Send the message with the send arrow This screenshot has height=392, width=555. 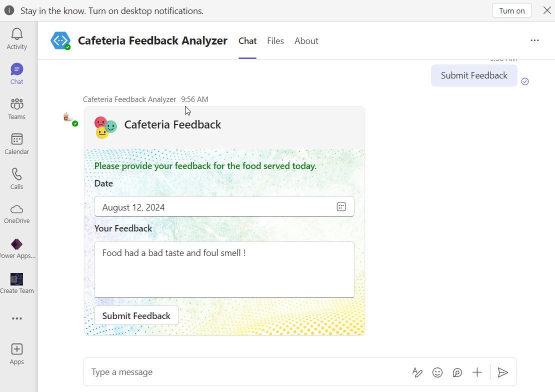[x=503, y=372]
